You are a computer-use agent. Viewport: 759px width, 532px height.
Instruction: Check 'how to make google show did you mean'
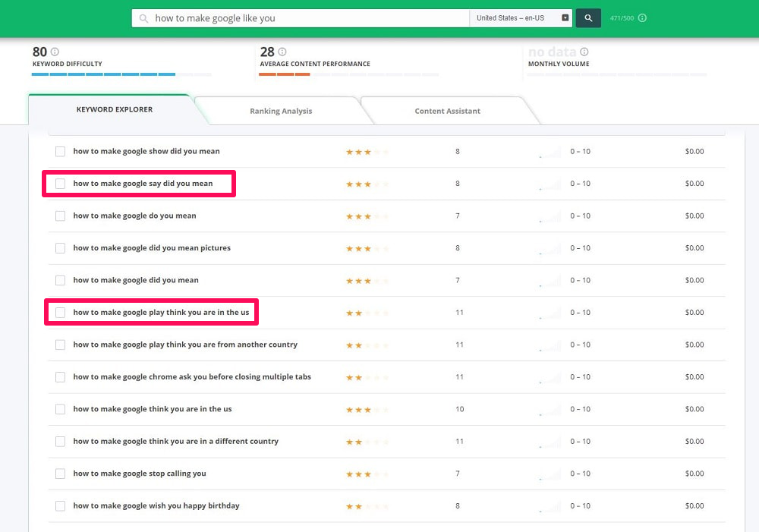coord(60,152)
